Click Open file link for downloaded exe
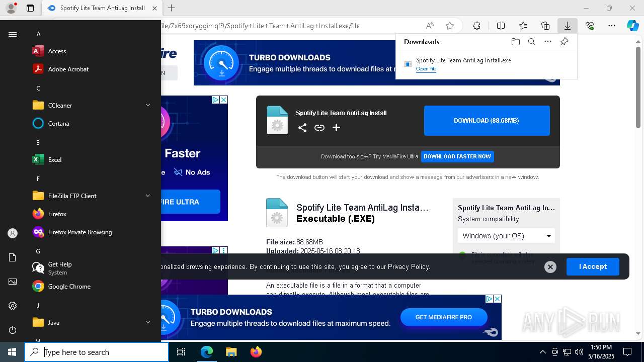Screen dimensions: 644x362 click(x=426, y=69)
